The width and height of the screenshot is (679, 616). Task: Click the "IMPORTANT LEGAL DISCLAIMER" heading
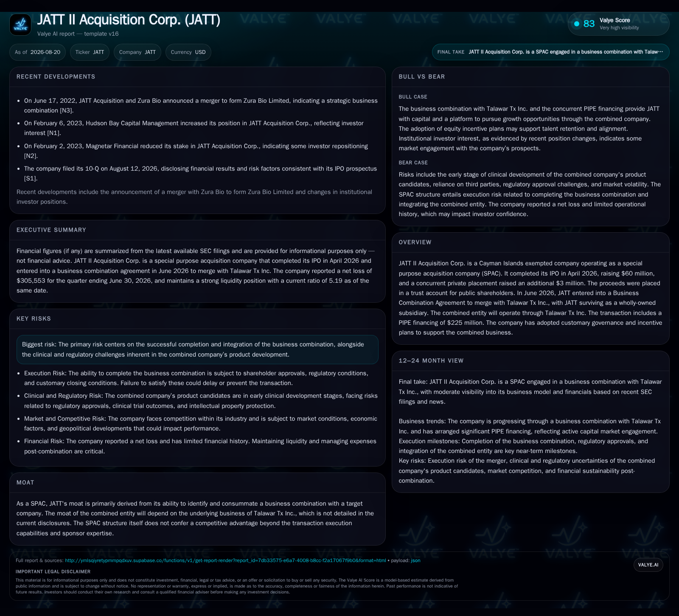click(x=53, y=572)
